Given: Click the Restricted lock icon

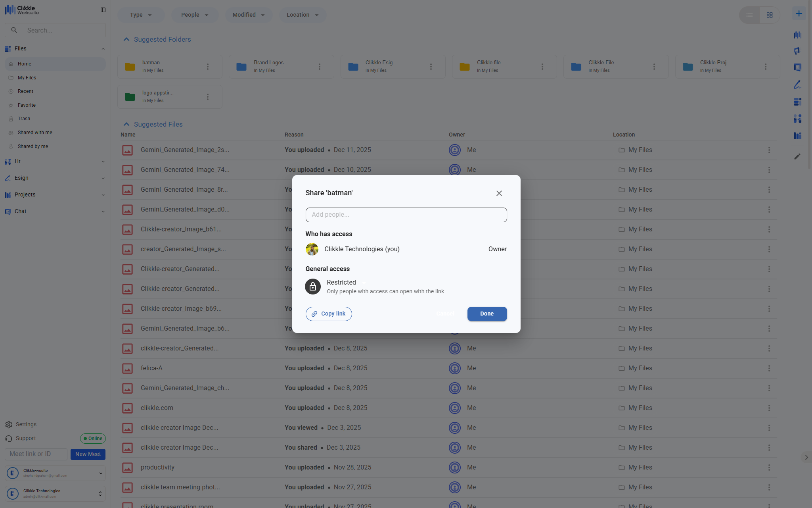Looking at the screenshot, I should tap(312, 287).
